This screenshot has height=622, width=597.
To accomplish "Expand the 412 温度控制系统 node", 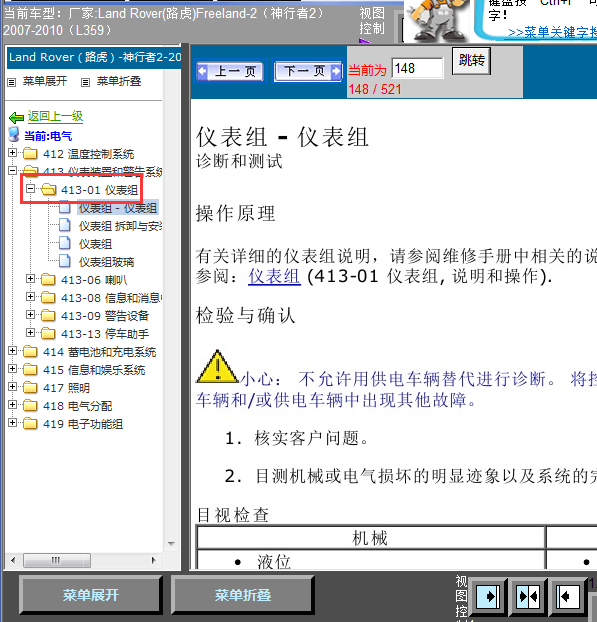I will point(12,152).
